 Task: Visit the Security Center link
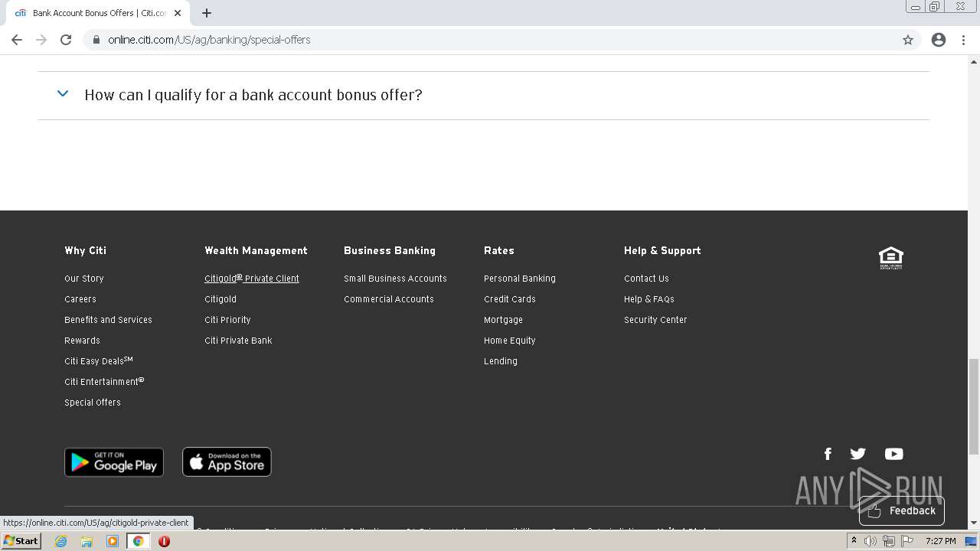pyautogui.click(x=655, y=320)
